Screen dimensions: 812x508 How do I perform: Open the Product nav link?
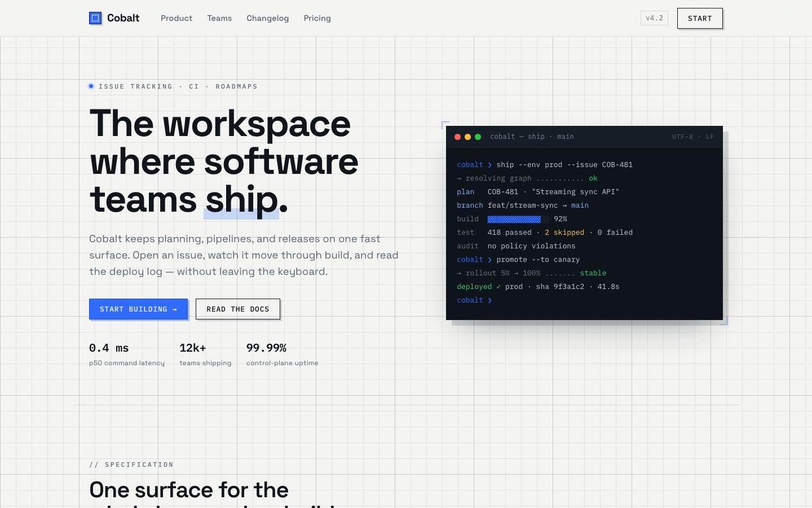click(x=176, y=18)
